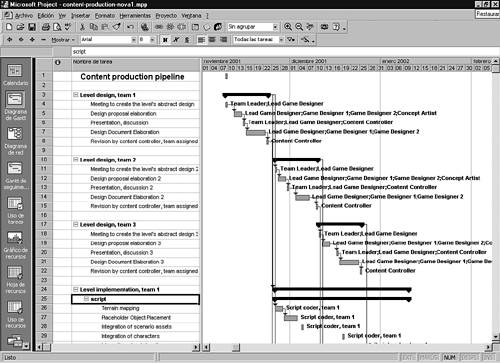Open the Insertar menu

81,16
